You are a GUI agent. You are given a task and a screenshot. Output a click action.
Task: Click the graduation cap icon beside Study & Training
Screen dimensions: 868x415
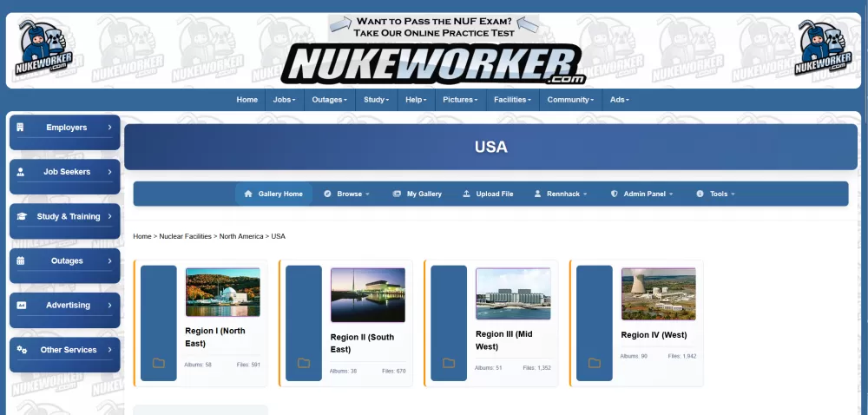[21, 216]
